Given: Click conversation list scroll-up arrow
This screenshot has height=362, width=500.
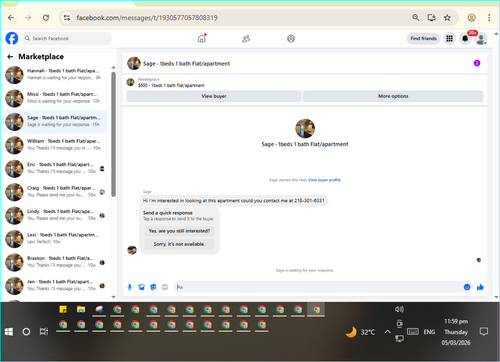Looking at the screenshot, I should tap(113, 67).
